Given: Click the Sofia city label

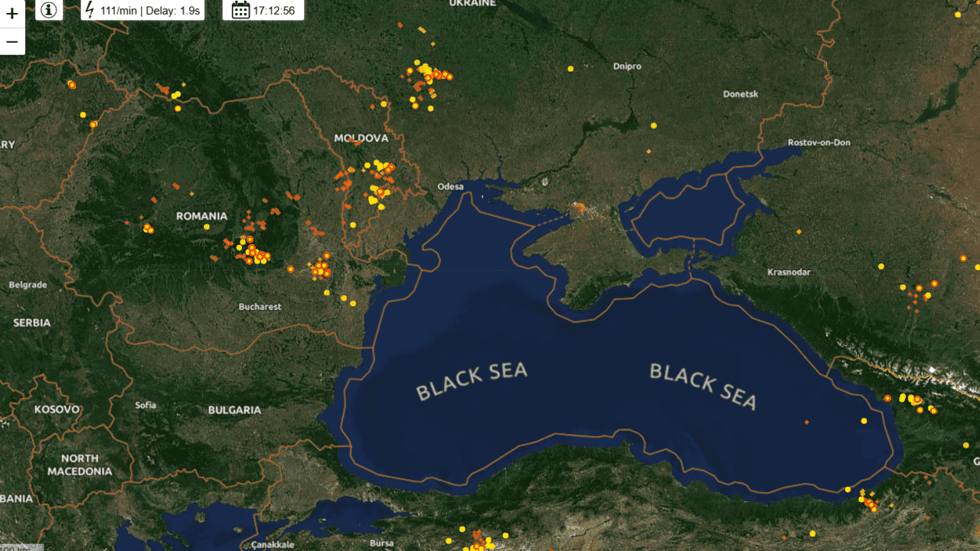Looking at the screenshot, I should (145, 405).
